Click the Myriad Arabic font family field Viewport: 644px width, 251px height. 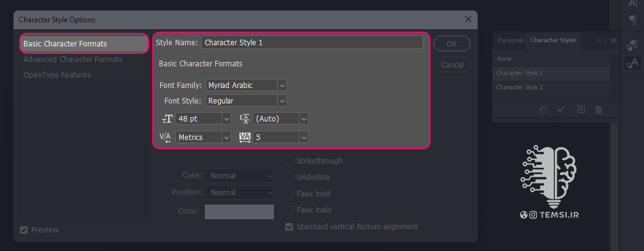[241, 85]
